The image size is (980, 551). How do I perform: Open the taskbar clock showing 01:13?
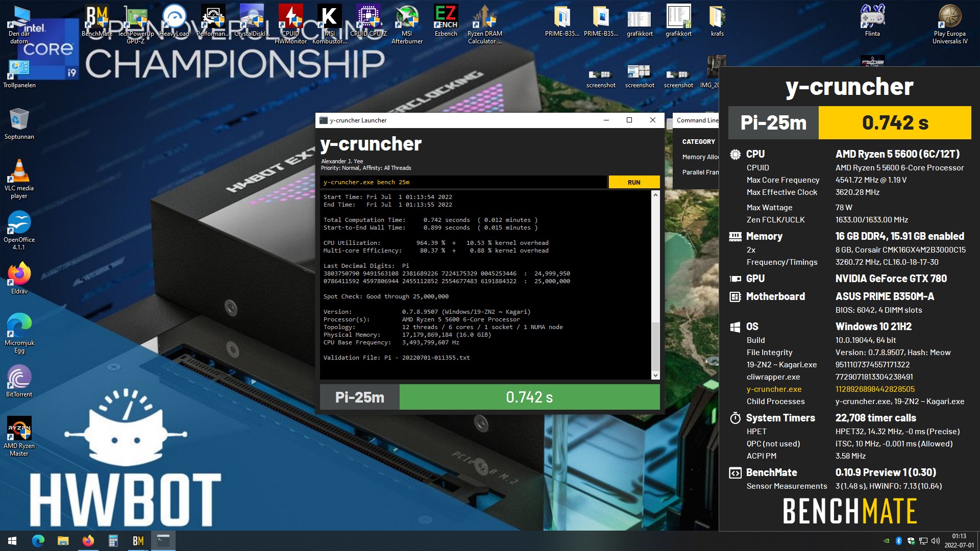pos(959,541)
